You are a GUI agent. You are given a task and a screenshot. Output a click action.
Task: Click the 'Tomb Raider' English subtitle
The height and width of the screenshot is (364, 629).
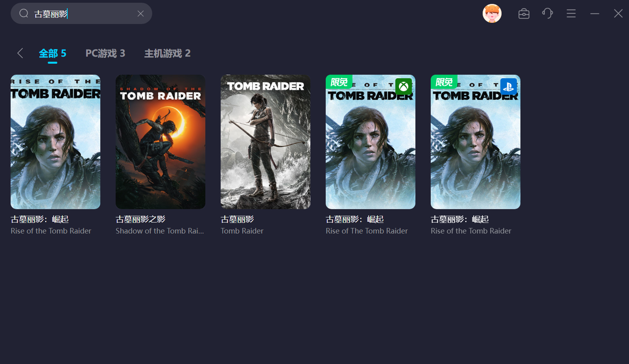coord(242,231)
